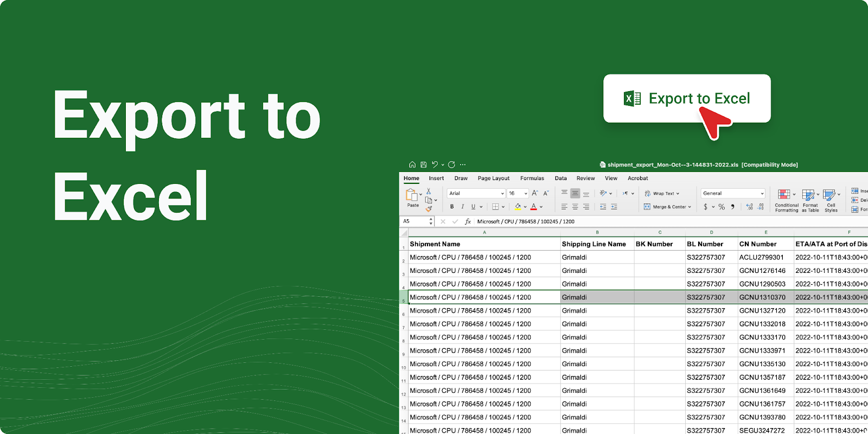Toggle middle vertical alignment
Image resolution: width=868 pixels, height=434 pixels.
click(575, 193)
